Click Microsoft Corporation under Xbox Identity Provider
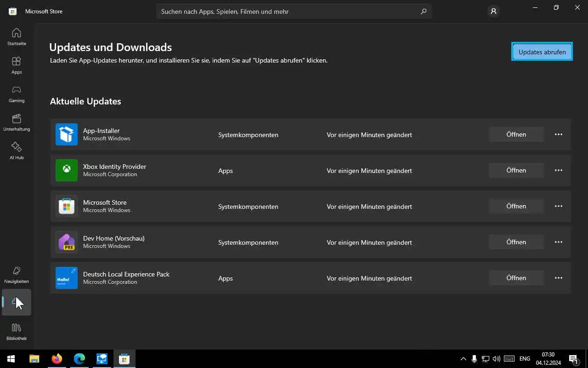 [x=110, y=174]
